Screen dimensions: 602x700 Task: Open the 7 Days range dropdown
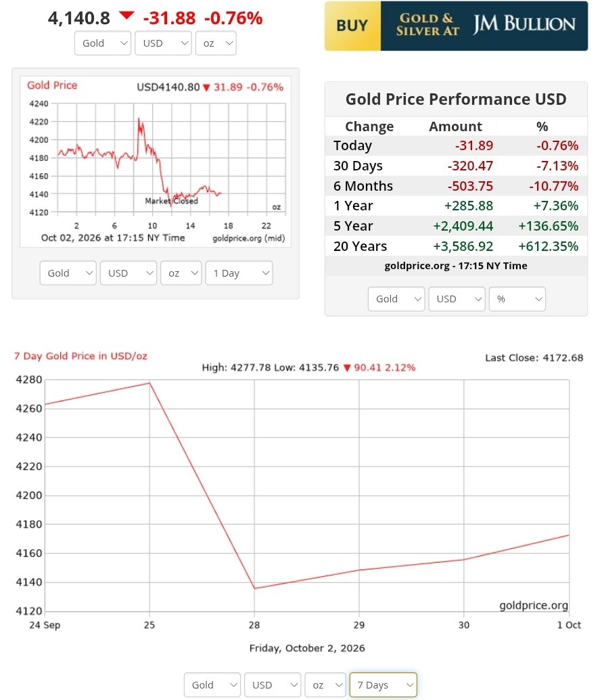click(383, 685)
